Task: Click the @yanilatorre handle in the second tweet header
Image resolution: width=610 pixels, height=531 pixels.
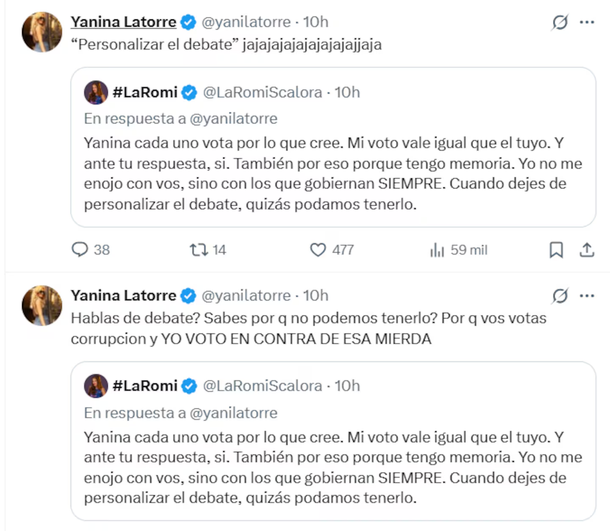Action: (248, 295)
